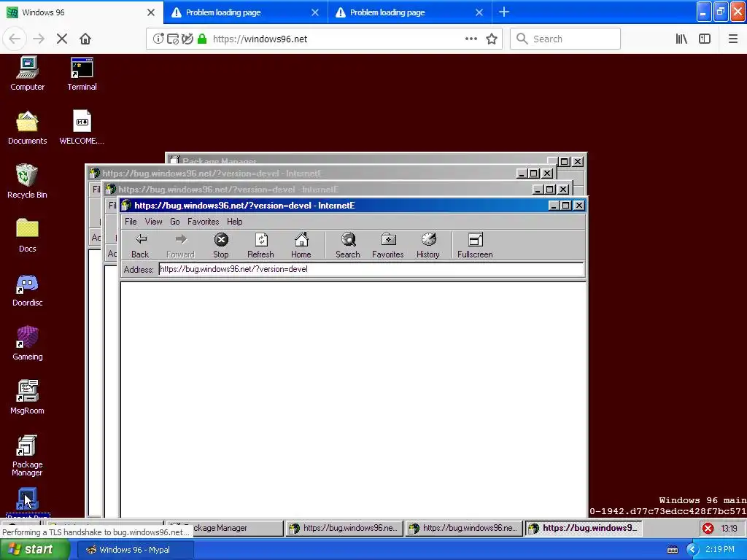Open the Library bookmarks icon
Image resolution: width=747 pixels, height=560 pixels.
[x=681, y=39]
